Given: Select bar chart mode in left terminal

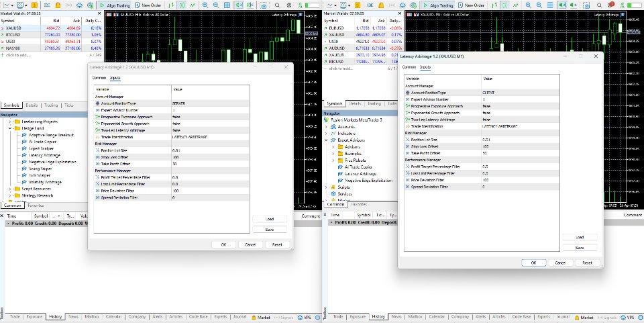Looking at the screenshot, I should click(x=171, y=5).
